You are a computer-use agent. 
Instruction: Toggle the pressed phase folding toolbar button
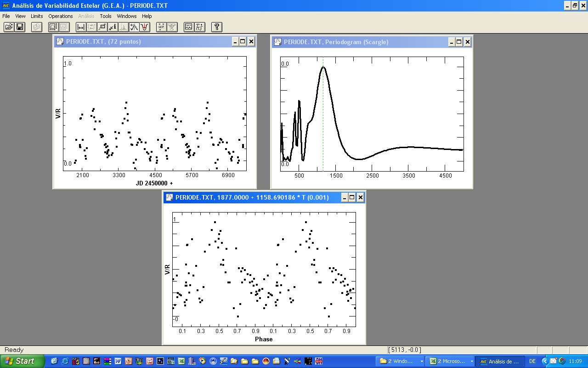pos(134,27)
